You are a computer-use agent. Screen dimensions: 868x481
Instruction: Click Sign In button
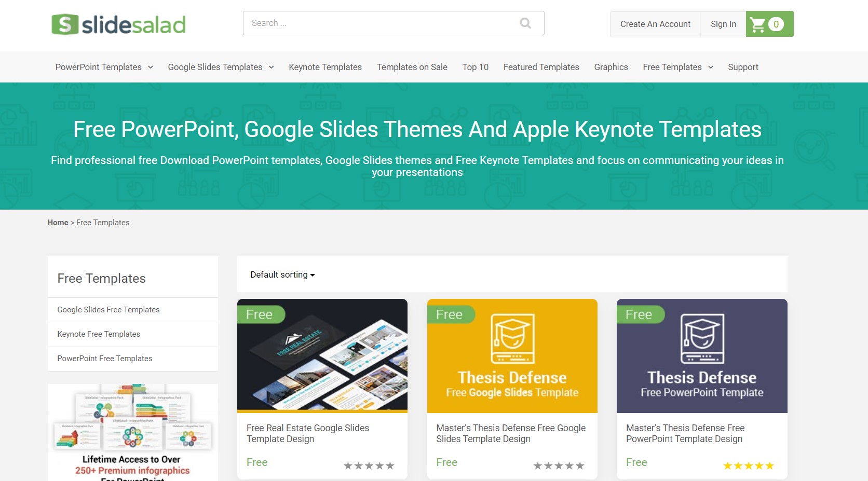[723, 24]
